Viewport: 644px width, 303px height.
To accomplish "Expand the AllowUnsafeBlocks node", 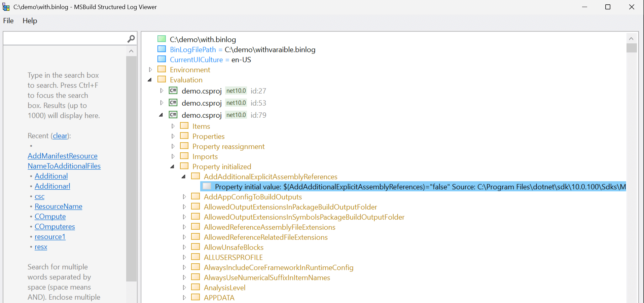I will [184, 247].
